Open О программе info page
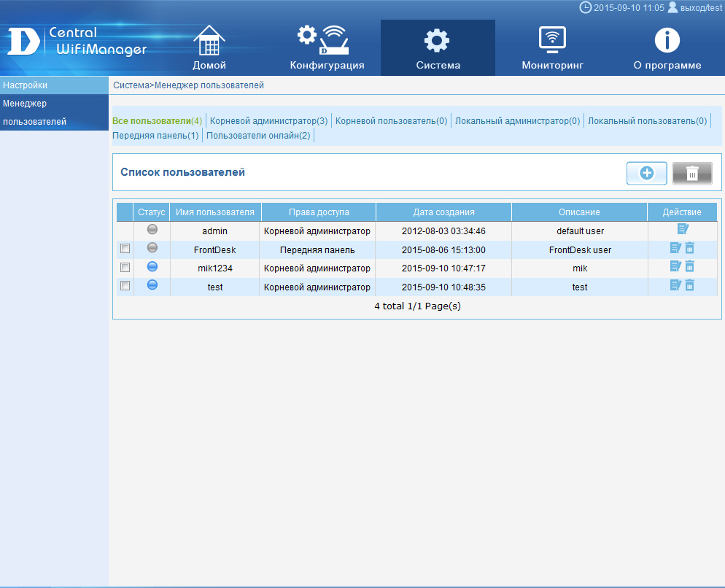Viewport: 725px width, 588px height. 667,49
